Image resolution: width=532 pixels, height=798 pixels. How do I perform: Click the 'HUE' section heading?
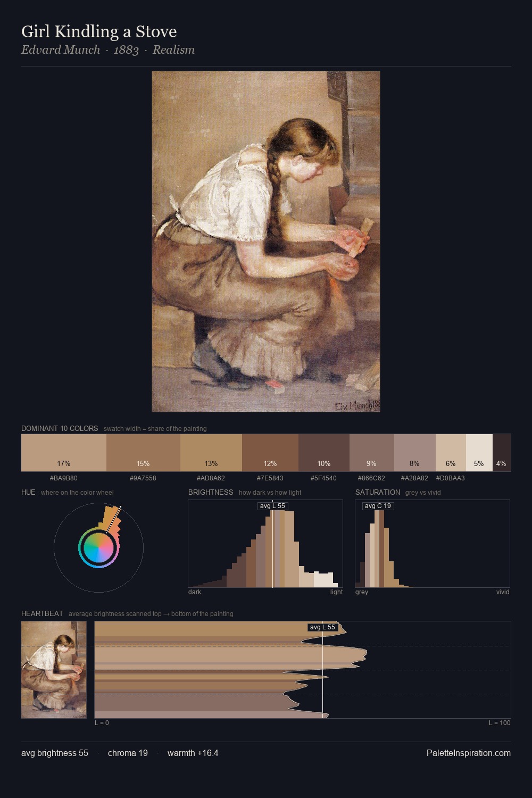click(x=28, y=492)
